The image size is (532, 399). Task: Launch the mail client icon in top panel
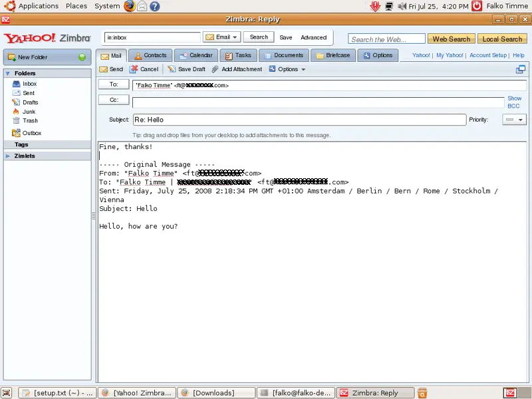[x=142, y=6]
